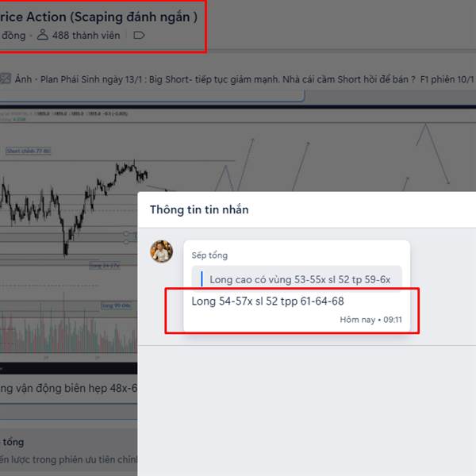Viewport: 476px width, 476px height.
Task: Click the vận động biên hẹp caption text
Action: (68, 388)
